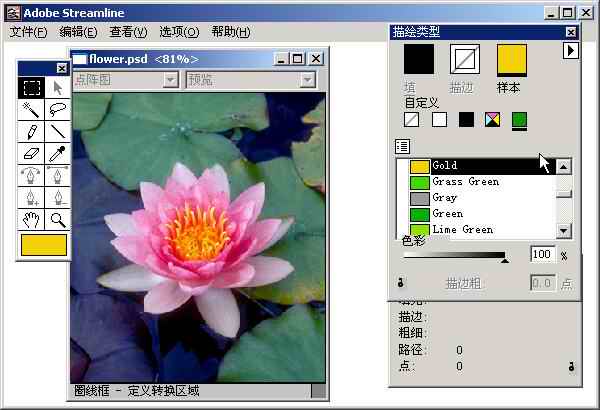This screenshot has height=410, width=600.
Task: Click the flower.psd document icon
Action: 80,59
